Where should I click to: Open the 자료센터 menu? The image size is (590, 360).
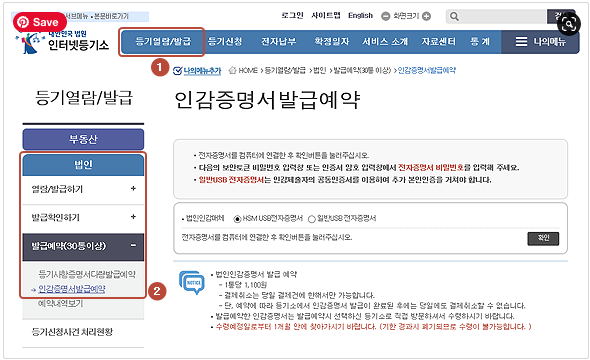click(438, 41)
